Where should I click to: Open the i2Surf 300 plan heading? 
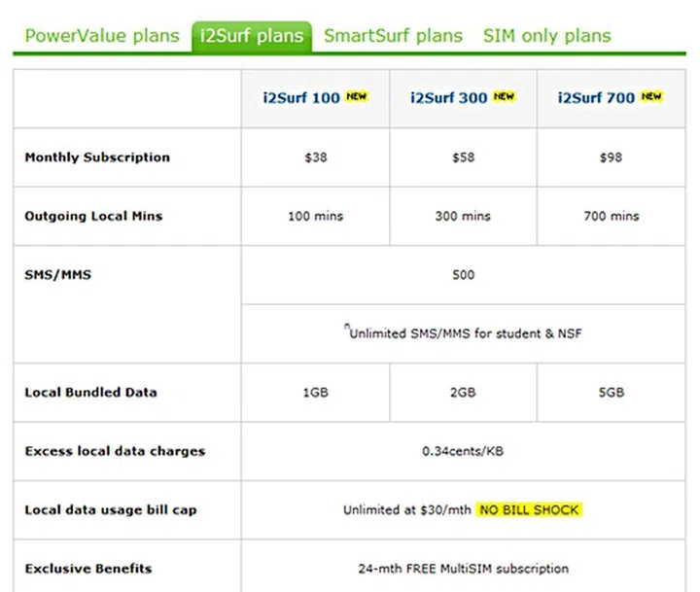[x=449, y=98]
